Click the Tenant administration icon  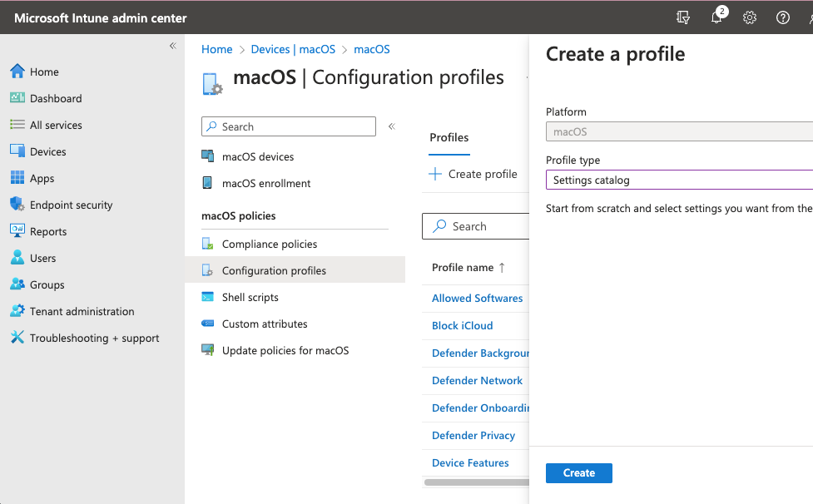[x=17, y=311]
